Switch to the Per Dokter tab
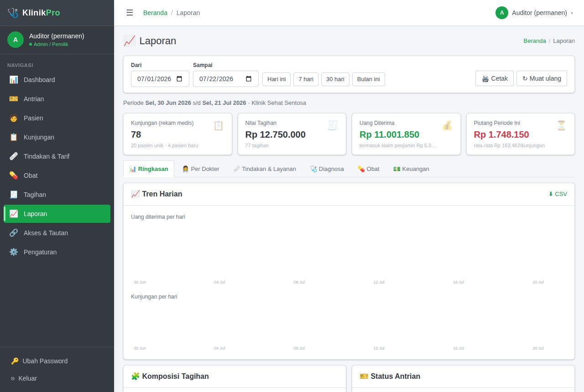The image size is (584, 392). pos(201,169)
